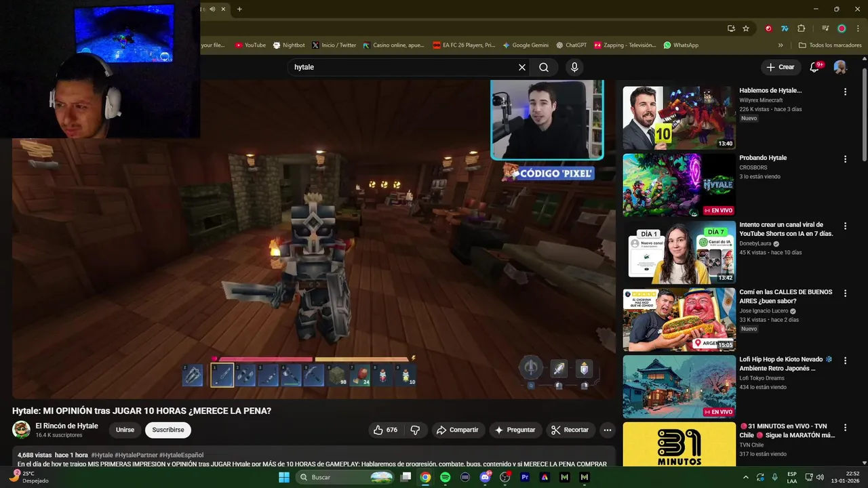Open the WhatsApp bookmark
Image resolution: width=868 pixels, height=488 pixels.
point(681,45)
